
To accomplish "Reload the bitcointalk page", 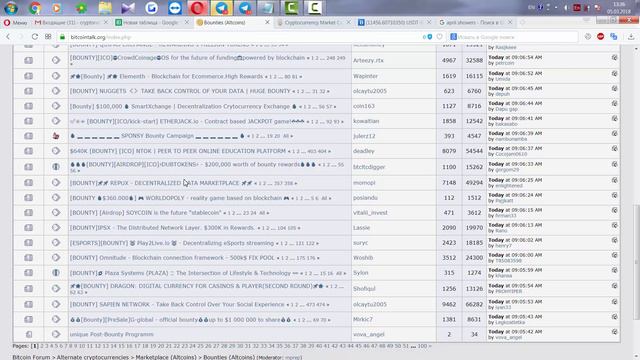I will coord(35,37).
